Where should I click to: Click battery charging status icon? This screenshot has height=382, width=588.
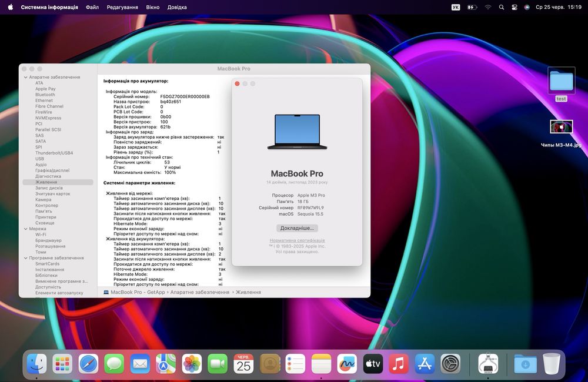point(472,7)
